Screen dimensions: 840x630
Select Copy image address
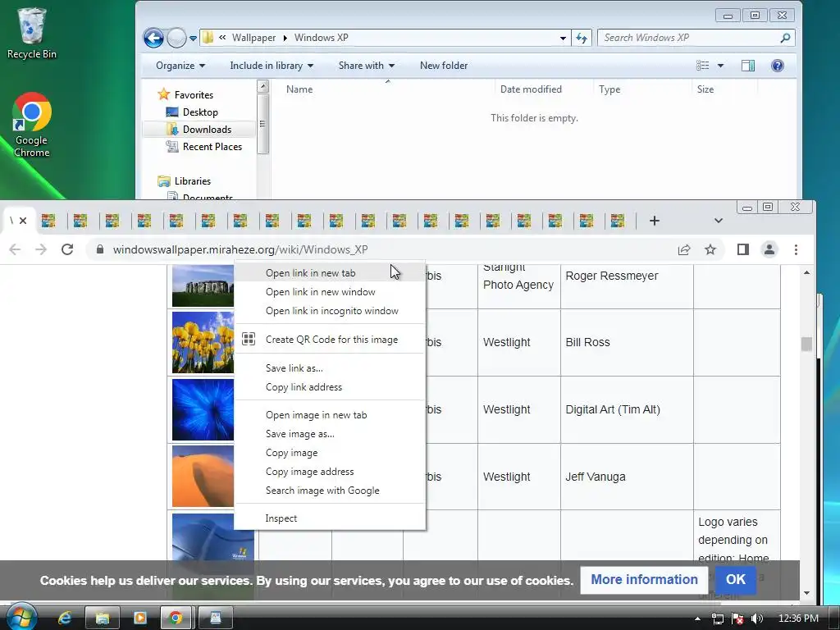point(330,472)
